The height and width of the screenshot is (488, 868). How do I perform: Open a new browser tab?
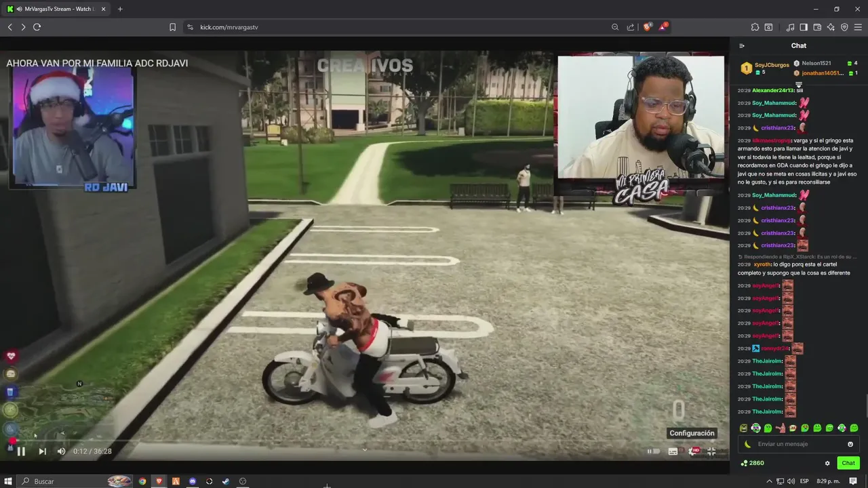120,9
